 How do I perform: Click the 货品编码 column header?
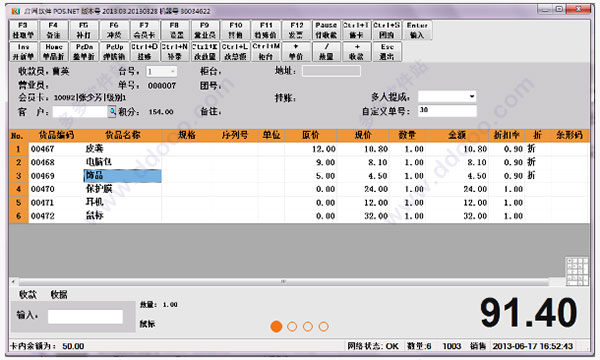[56, 135]
